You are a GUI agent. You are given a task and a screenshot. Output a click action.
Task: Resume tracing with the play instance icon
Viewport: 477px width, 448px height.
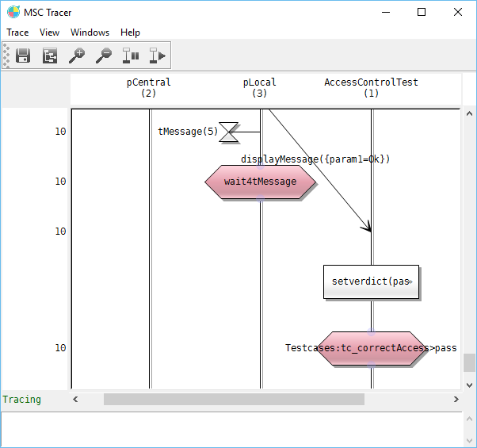[158, 56]
